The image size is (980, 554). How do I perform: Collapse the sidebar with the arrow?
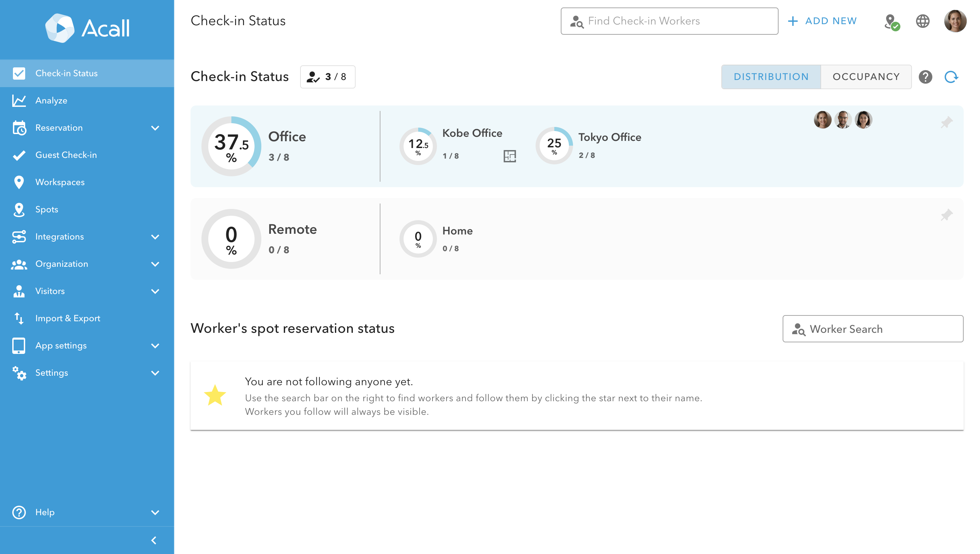pyautogui.click(x=154, y=540)
